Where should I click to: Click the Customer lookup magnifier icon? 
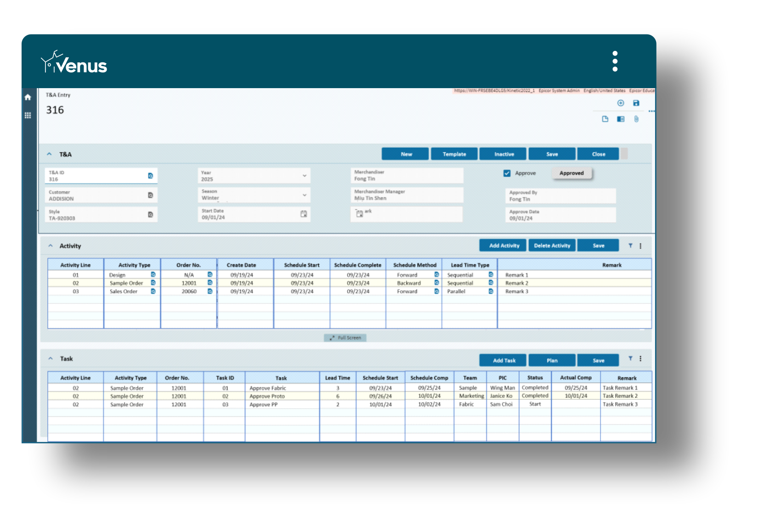(x=151, y=195)
